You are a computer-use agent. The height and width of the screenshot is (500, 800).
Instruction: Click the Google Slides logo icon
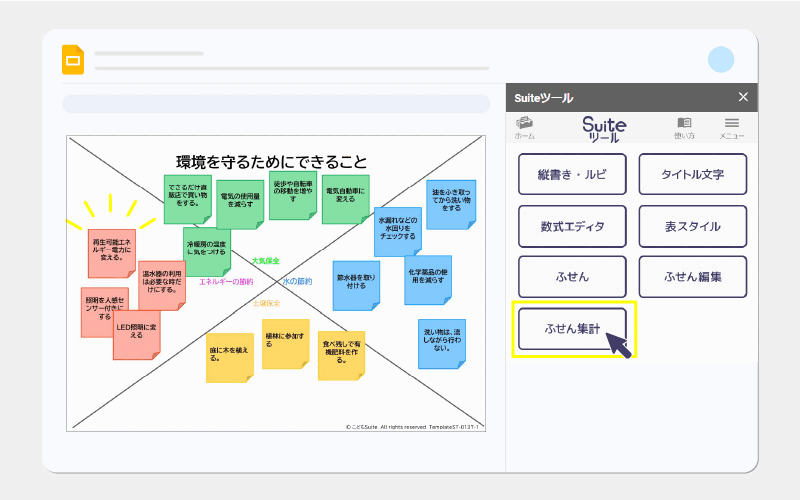(72, 59)
